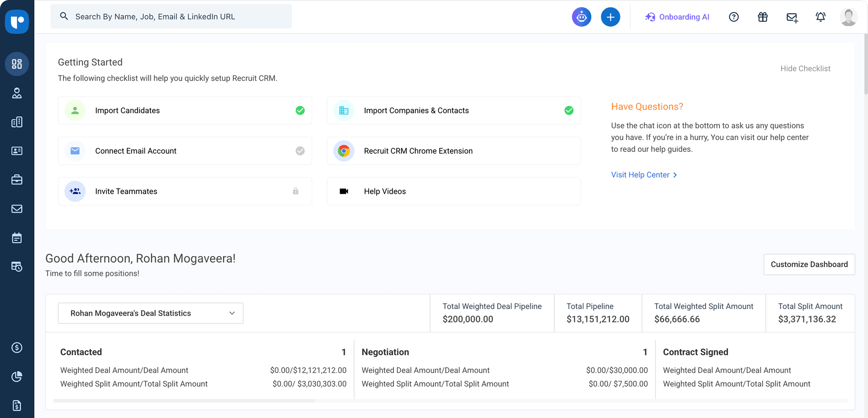Click the $0.00/$12,121,212.00 deal amount
This screenshot has height=418, width=868.
coord(308,370)
